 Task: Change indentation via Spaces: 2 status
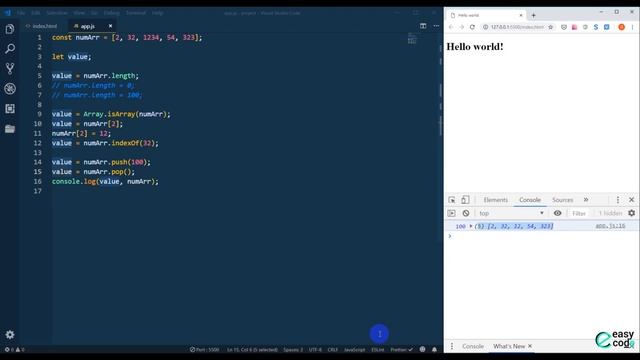[x=293, y=349]
